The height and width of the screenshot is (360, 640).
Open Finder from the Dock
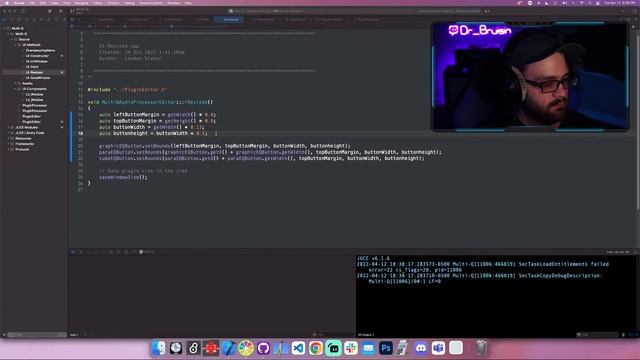point(158,348)
